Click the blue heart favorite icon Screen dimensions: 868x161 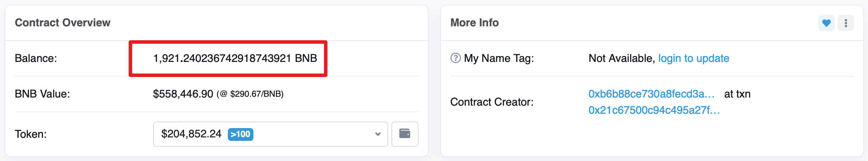click(x=826, y=23)
